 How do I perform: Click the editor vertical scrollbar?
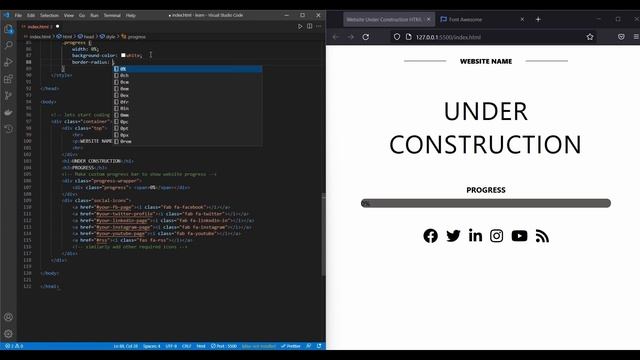tap(324, 235)
